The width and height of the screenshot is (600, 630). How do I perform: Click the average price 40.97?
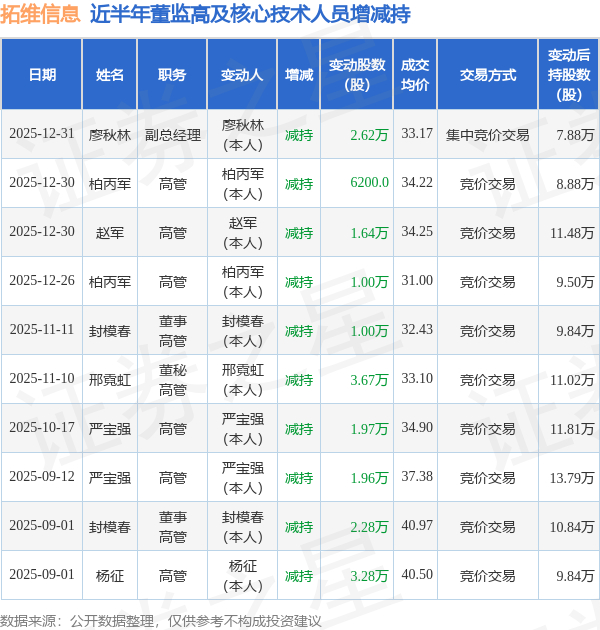tap(417, 526)
